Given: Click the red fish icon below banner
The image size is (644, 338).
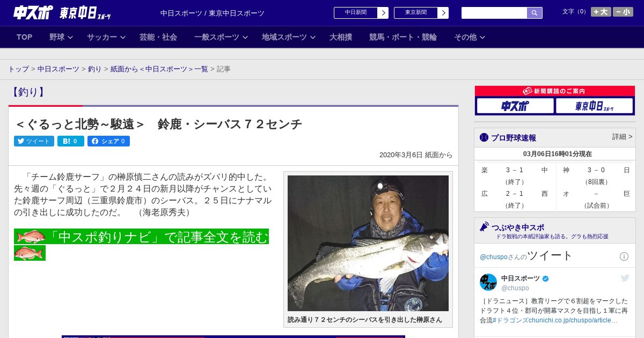Looking at the screenshot, I should 30,253.
